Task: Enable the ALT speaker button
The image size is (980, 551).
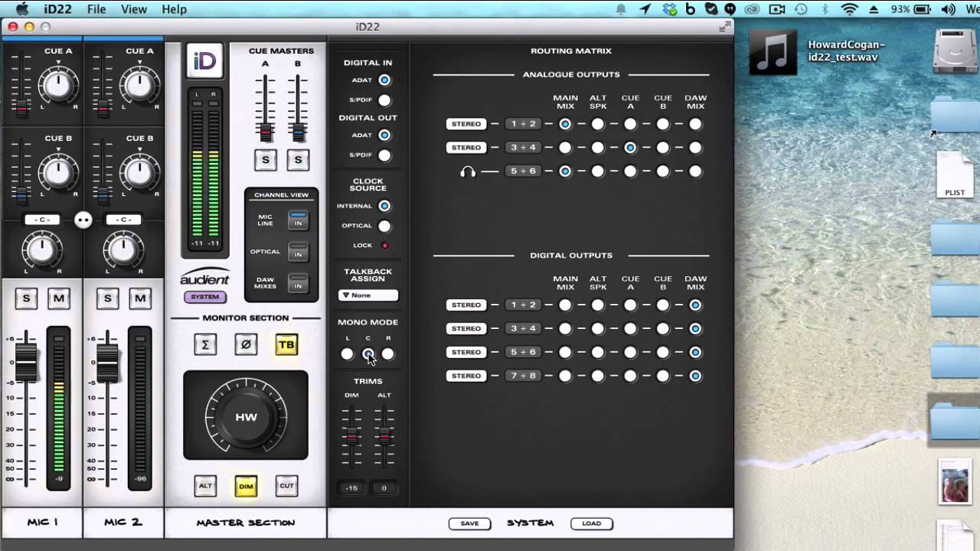Action: 205,486
